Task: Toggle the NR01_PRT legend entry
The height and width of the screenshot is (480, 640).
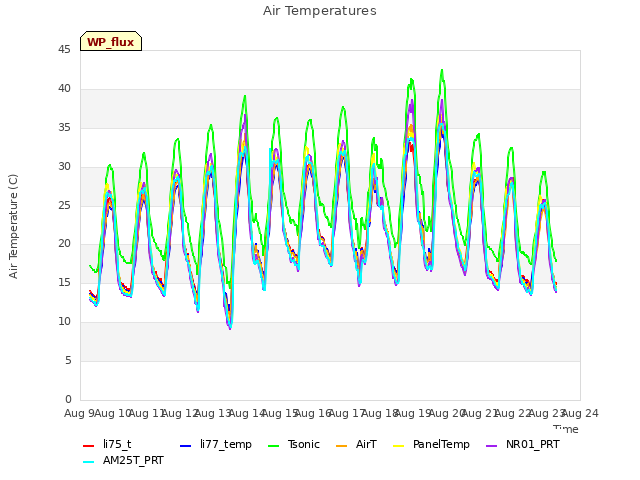Action: tap(523, 444)
